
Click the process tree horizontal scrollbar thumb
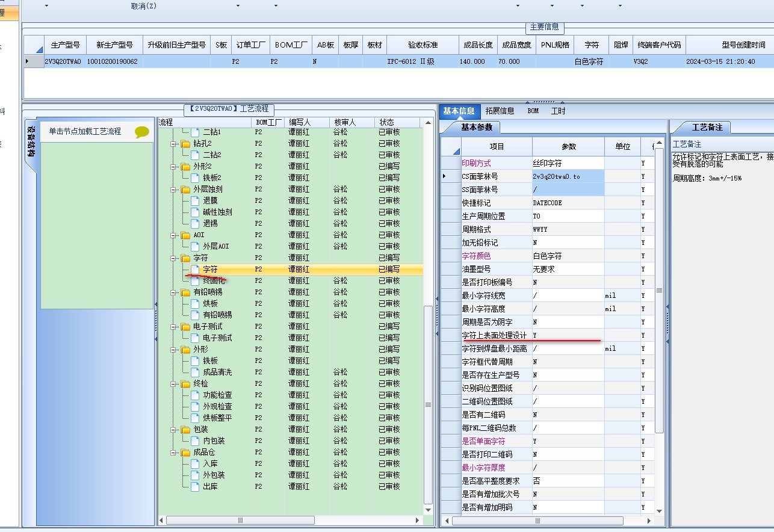coord(241,521)
